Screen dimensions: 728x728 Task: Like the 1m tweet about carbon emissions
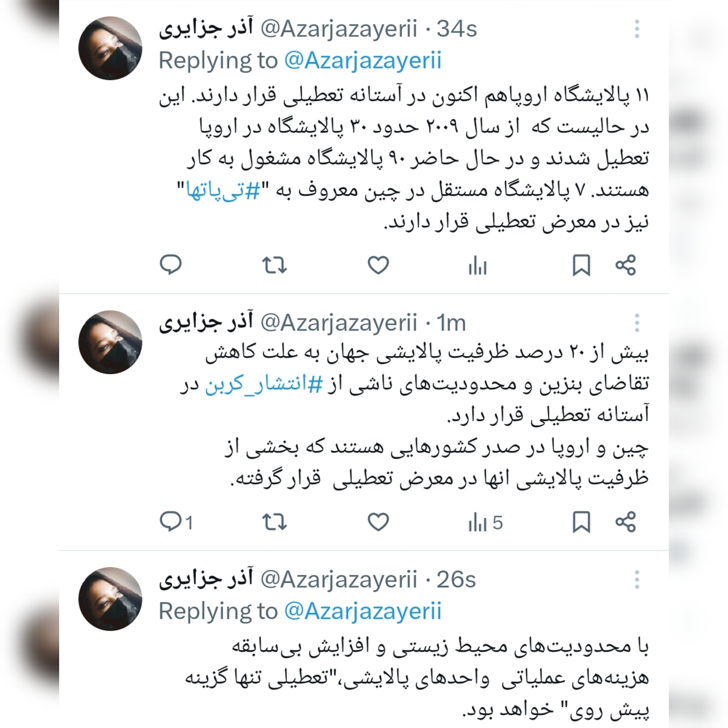[378, 522]
